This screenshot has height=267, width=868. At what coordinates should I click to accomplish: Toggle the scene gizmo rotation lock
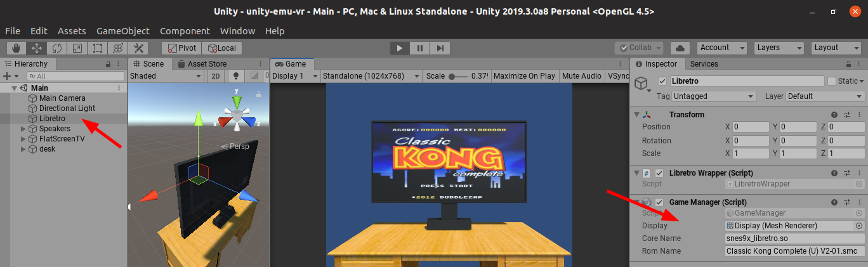pyautogui.click(x=258, y=94)
